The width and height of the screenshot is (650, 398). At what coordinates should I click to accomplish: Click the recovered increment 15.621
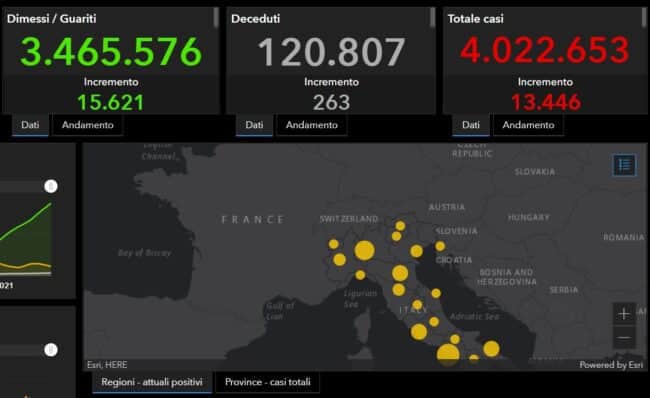click(x=111, y=102)
